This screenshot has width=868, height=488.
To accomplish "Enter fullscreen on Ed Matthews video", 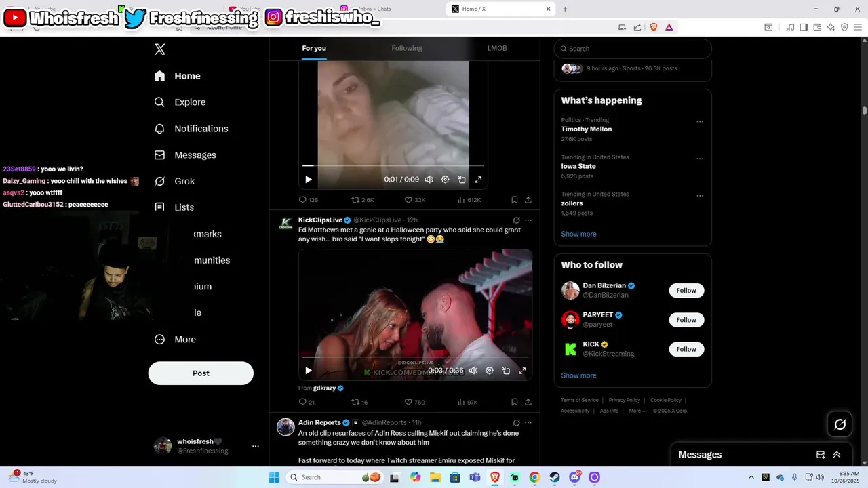I will tap(522, 371).
